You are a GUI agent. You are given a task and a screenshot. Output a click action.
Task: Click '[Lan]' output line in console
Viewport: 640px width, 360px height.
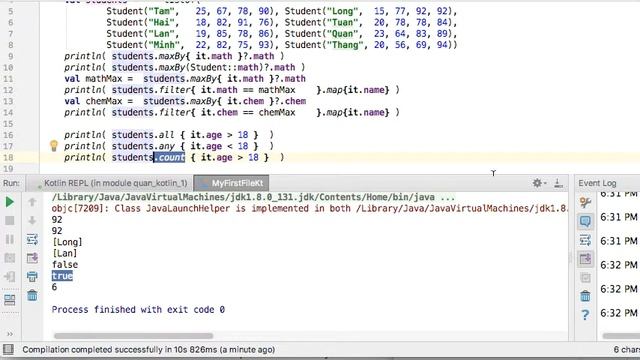pos(64,253)
